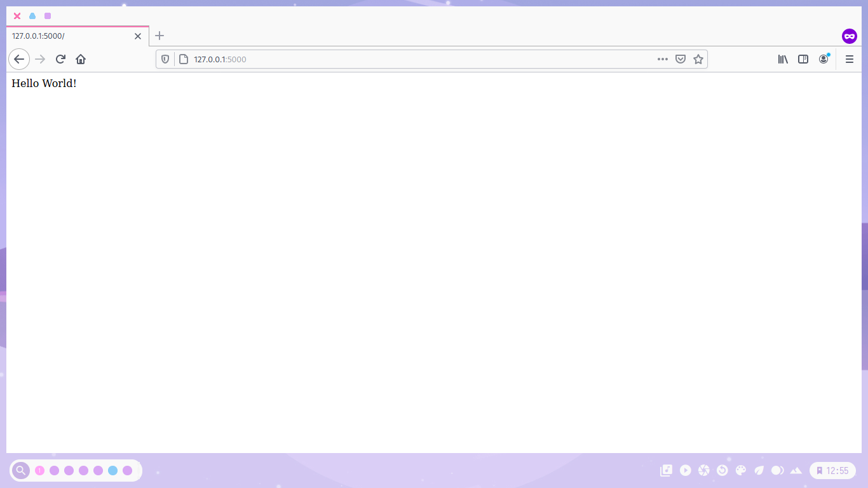
Task: Click the Reload page button
Action: pos(60,59)
